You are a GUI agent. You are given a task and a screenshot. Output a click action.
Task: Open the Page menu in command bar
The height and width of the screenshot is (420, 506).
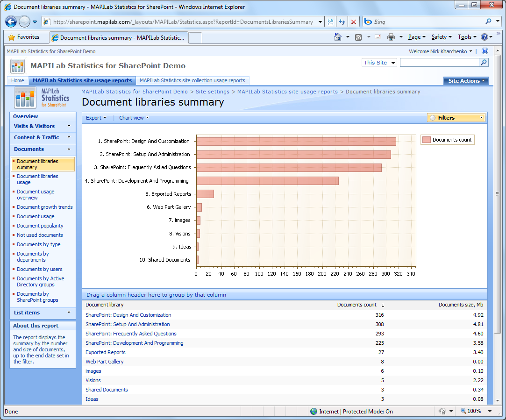point(417,37)
